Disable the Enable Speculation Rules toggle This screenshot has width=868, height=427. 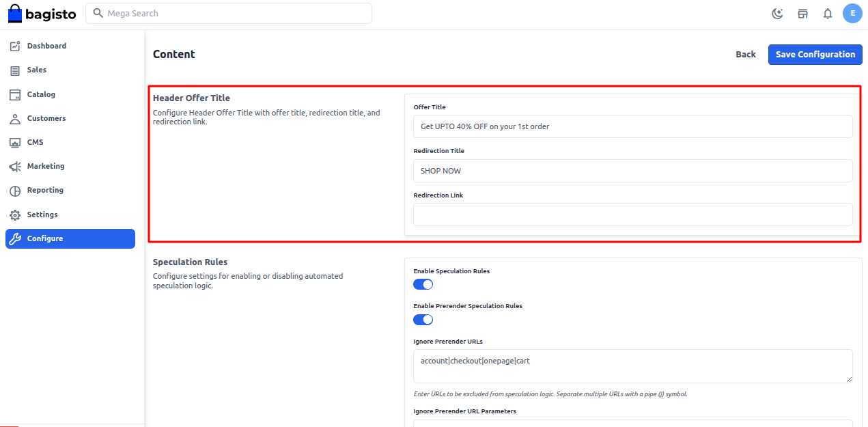pos(423,284)
